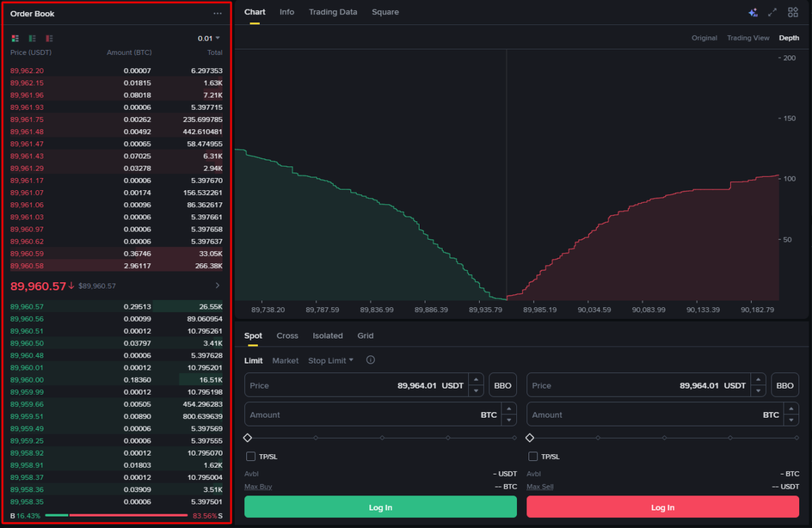
Task: Show only sell orders in the order book
Action: point(49,39)
